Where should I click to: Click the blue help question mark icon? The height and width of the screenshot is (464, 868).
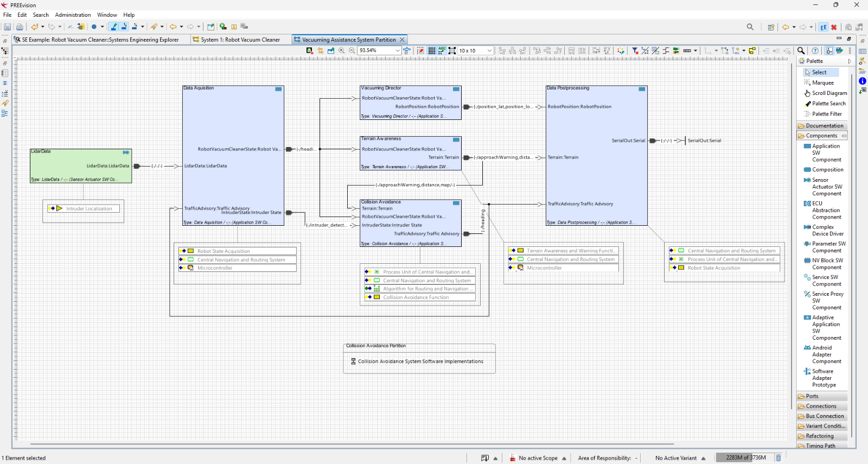[815, 50]
